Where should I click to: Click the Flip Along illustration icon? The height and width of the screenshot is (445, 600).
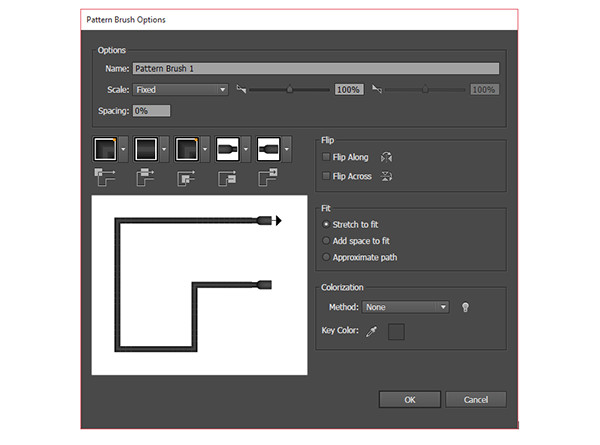[386, 157]
